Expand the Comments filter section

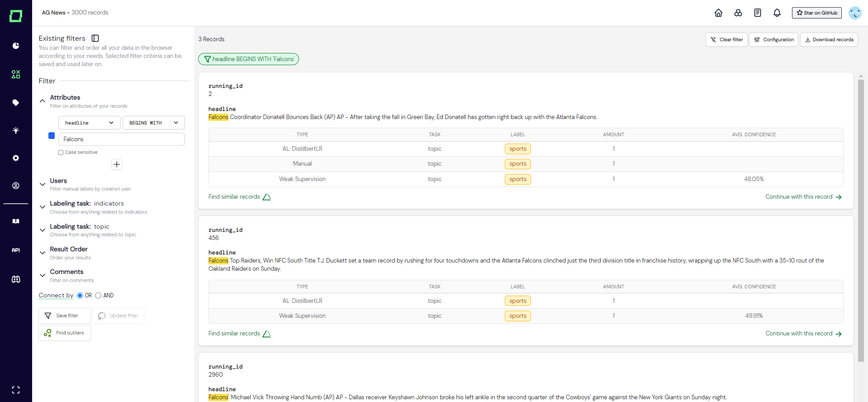43,275
